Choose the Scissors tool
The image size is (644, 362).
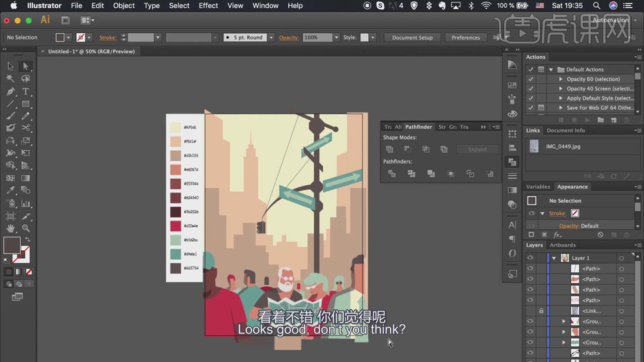tap(25, 128)
